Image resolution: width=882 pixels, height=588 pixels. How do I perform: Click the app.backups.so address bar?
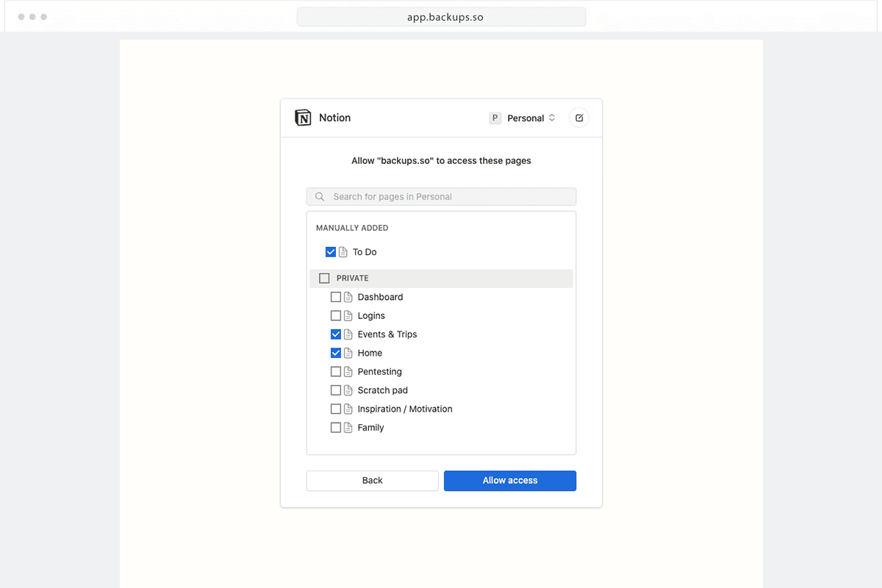point(441,16)
